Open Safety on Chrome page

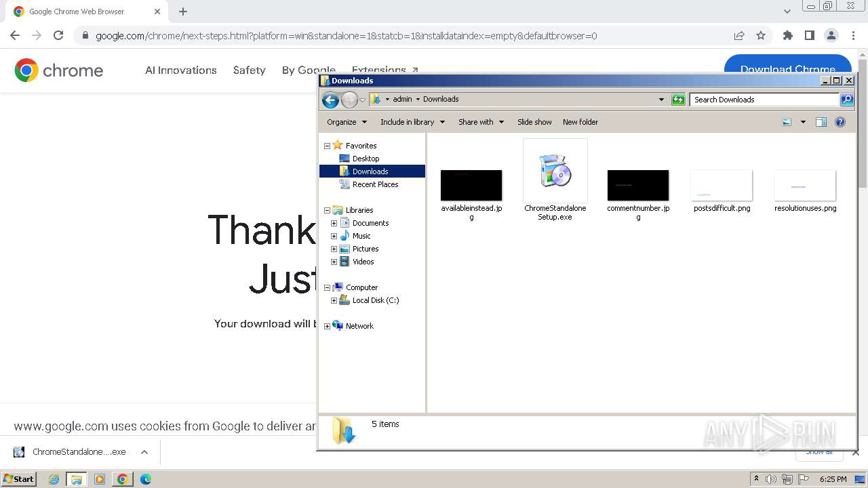coord(249,70)
